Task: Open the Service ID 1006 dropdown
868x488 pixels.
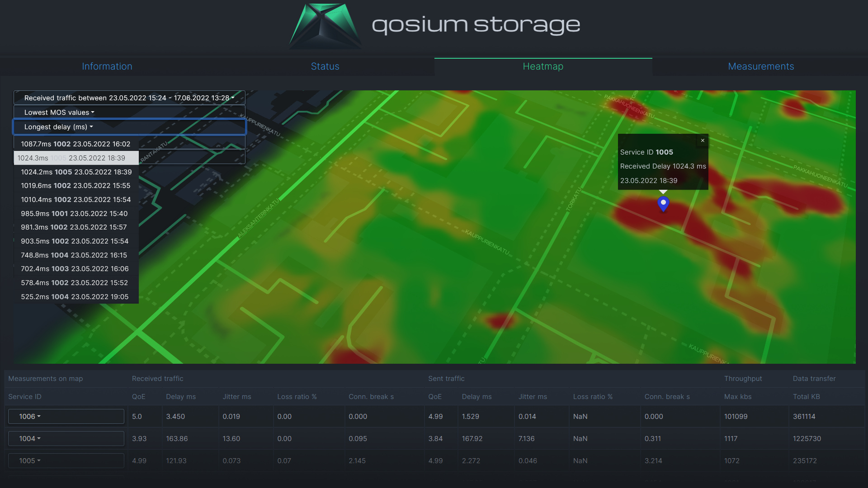Action: pyautogui.click(x=66, y=417)
